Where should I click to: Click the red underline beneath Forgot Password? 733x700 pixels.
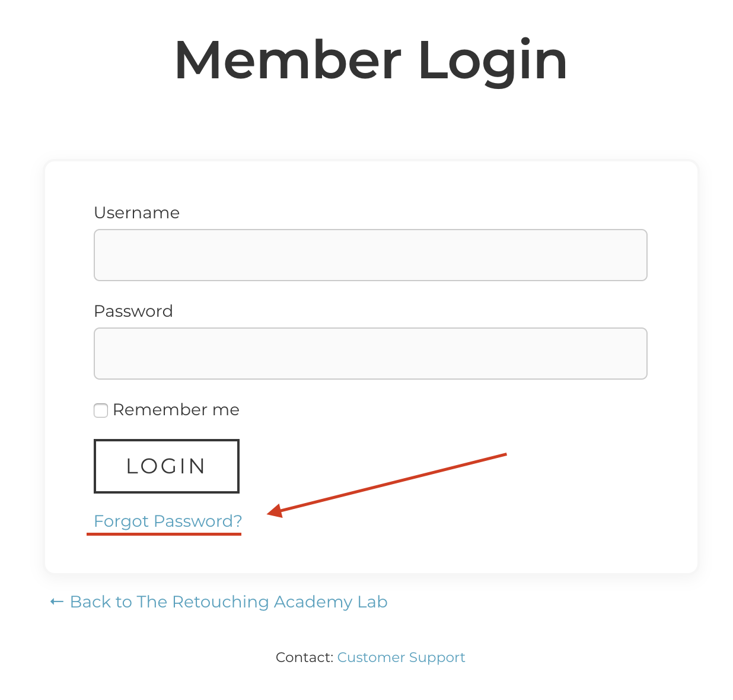pos(164,534)
